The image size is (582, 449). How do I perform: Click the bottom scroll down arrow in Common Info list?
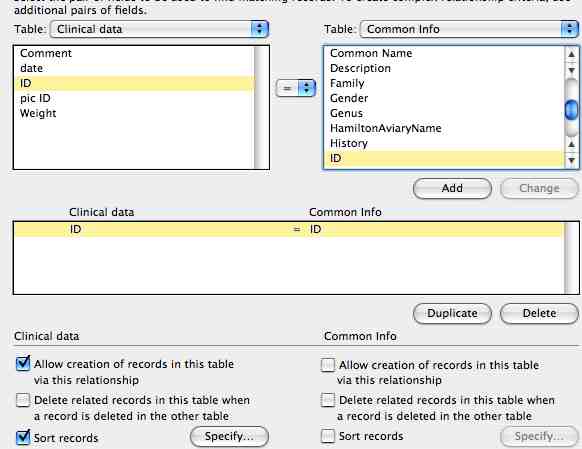tap(572, 161)
